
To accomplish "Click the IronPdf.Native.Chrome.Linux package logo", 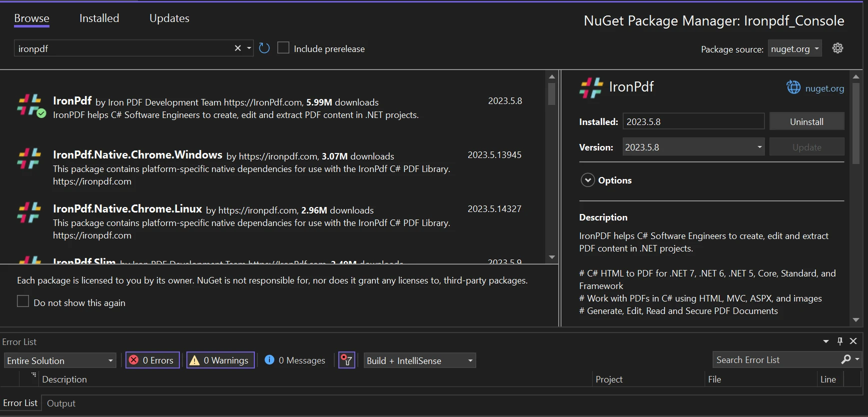I will coord(29,212).
